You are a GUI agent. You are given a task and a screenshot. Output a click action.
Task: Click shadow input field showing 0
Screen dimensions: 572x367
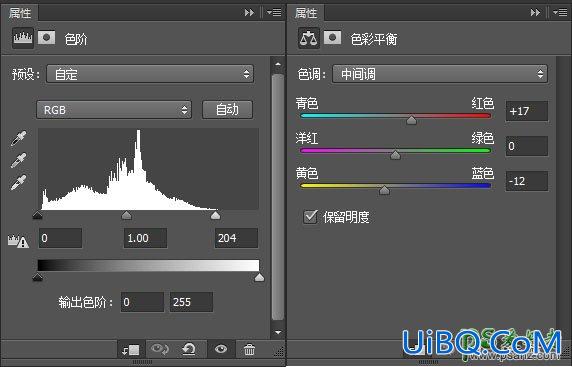click(x=60, y=238)
